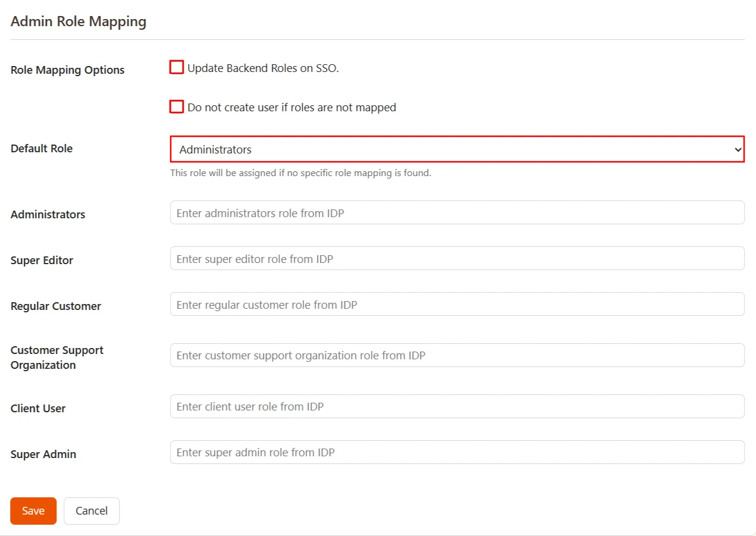The image size is (756, 536).
Task: Save the admin role mapping settings
Action: click(x=33, y=510)
